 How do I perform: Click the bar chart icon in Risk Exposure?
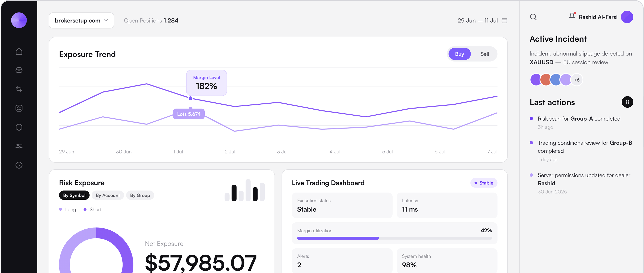pyautogui.click(x=244, y=190)
